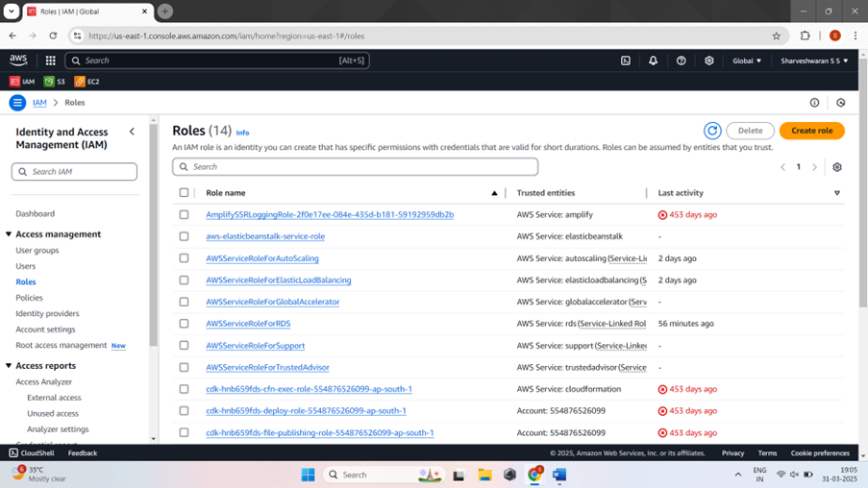
Task: Refresh the roles list
Action: (712, 131)
